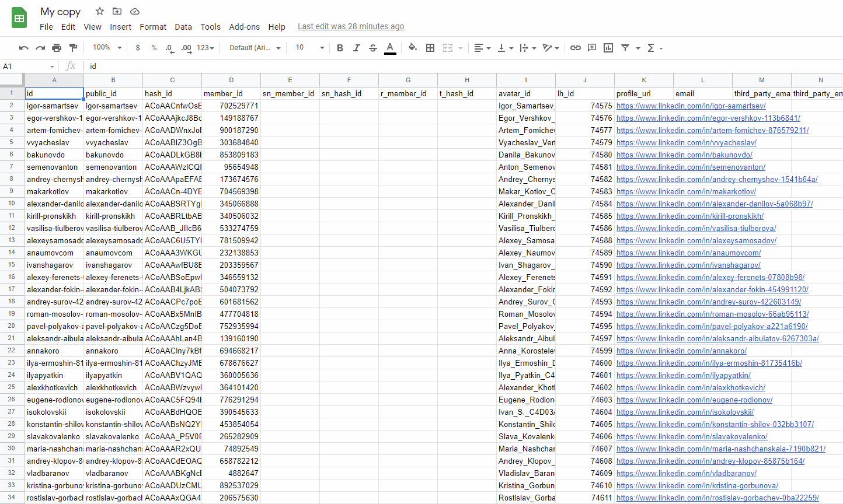Open the Add-ons menu
This screenshot has height=504, width=843.
pos(244,27)
